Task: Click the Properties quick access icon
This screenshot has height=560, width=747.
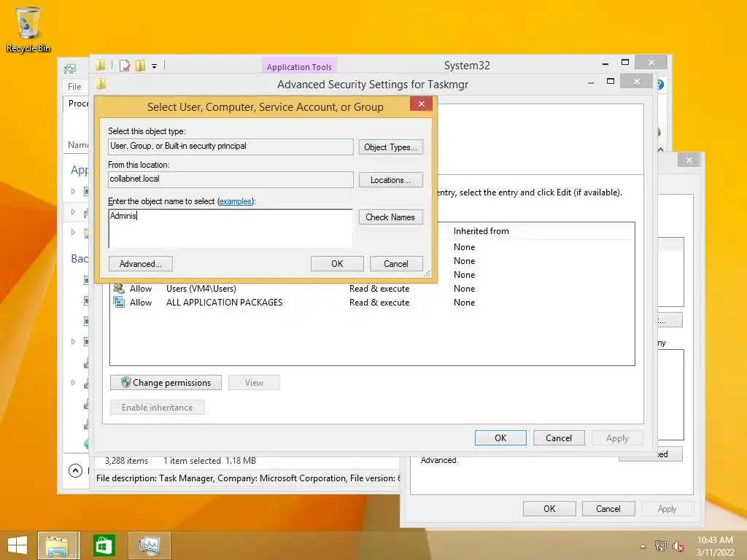Action: pos(125,66)
